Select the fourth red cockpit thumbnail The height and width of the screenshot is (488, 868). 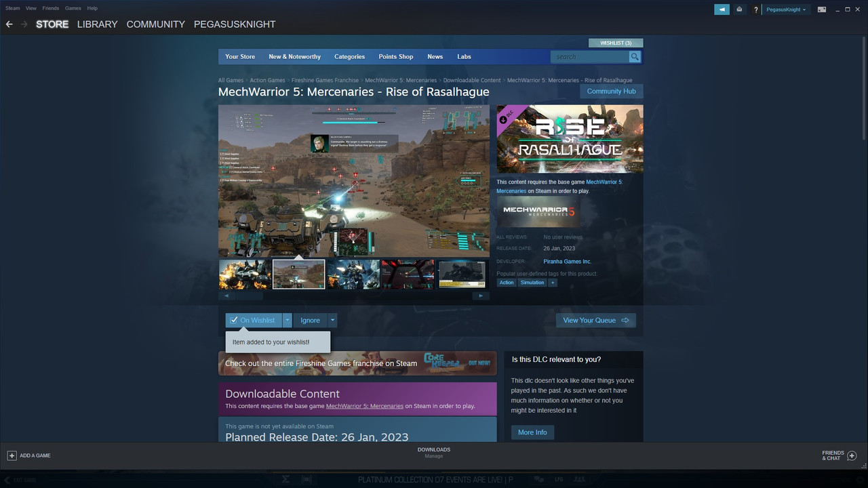tap(407, 274)
